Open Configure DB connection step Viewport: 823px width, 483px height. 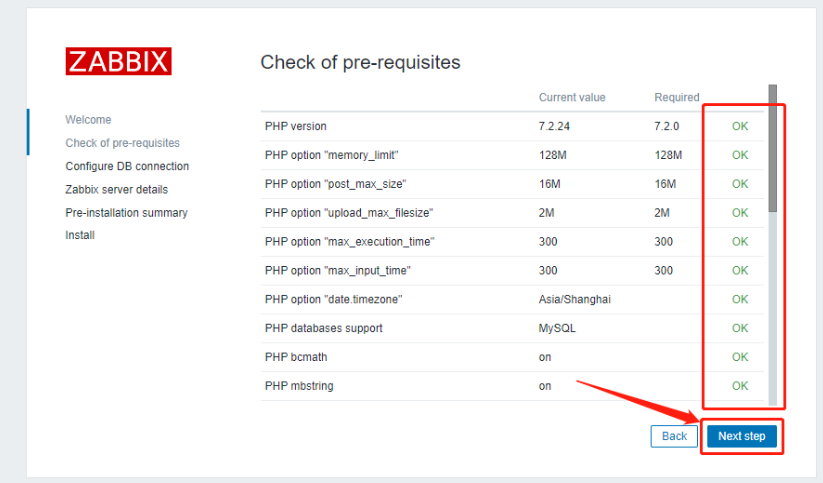[x=127, y=166]
